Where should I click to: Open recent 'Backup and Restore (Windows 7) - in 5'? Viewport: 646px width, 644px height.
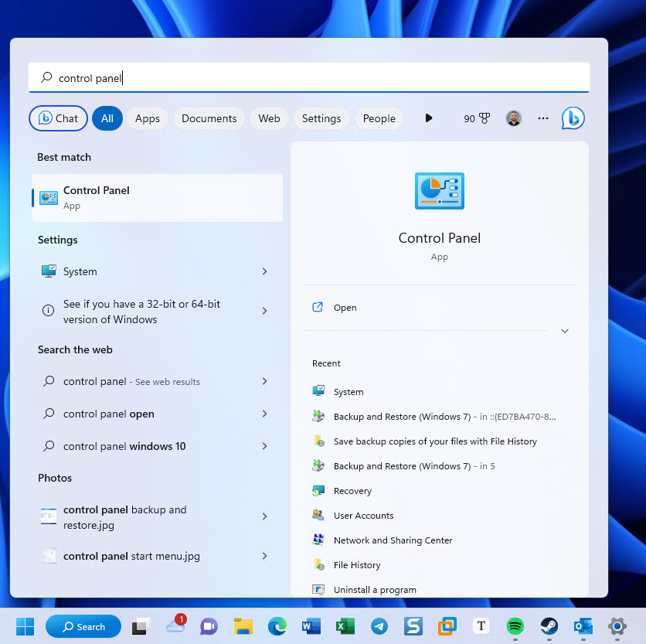414,466
